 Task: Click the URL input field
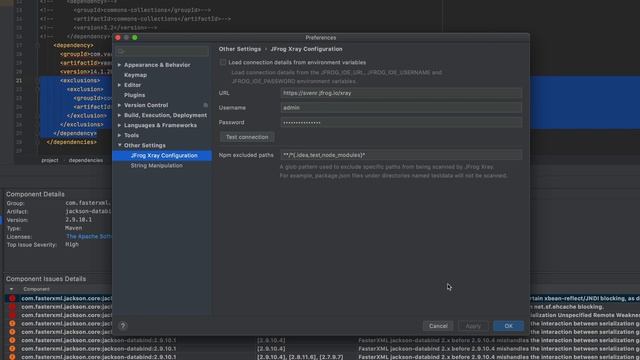pos(401,93)
